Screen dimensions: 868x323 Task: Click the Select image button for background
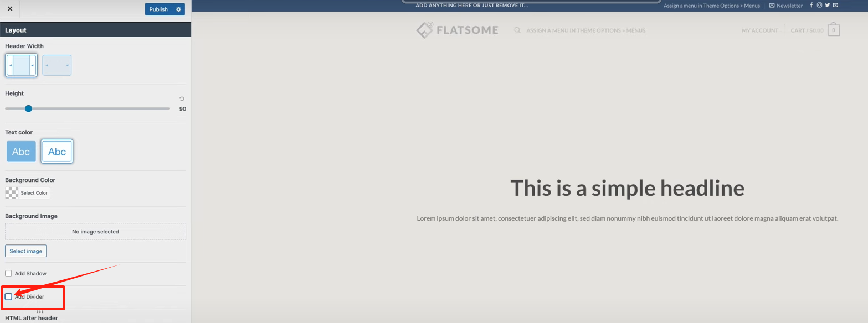click(x=25, y=251)
